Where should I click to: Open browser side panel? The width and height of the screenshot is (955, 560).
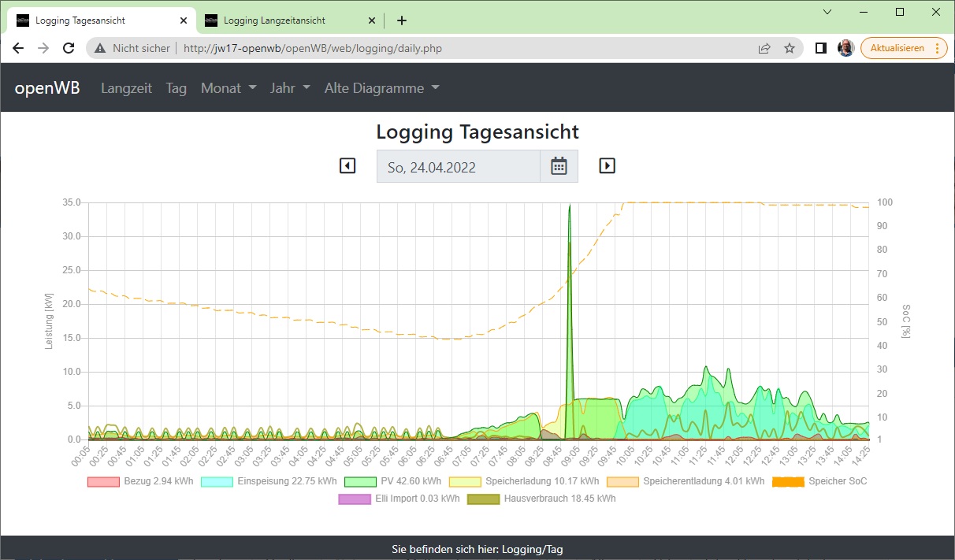click(820, 48)
